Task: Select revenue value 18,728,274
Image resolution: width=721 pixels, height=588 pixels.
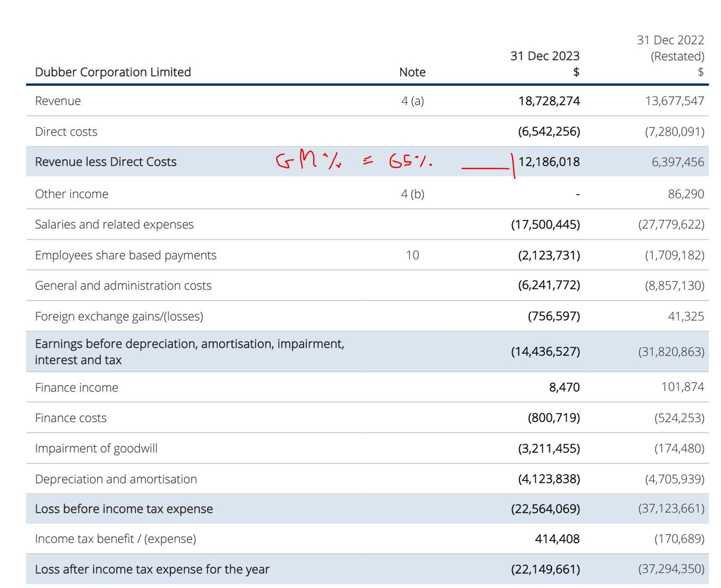Action: click(549, 101)
